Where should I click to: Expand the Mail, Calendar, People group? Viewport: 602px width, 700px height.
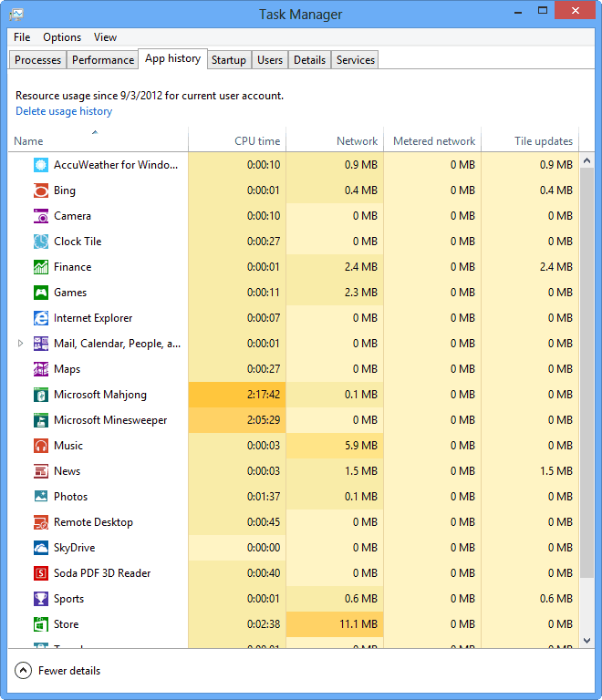(x=20, y=344)
